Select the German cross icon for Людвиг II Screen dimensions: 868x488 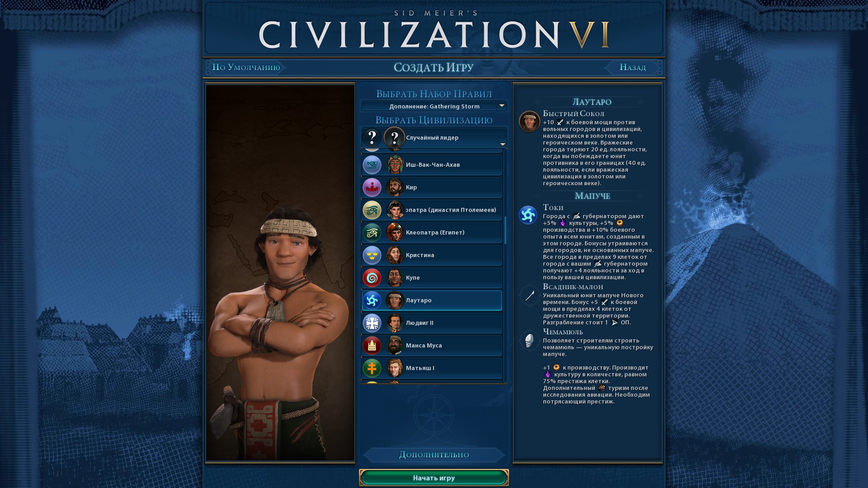click(372, 323)
